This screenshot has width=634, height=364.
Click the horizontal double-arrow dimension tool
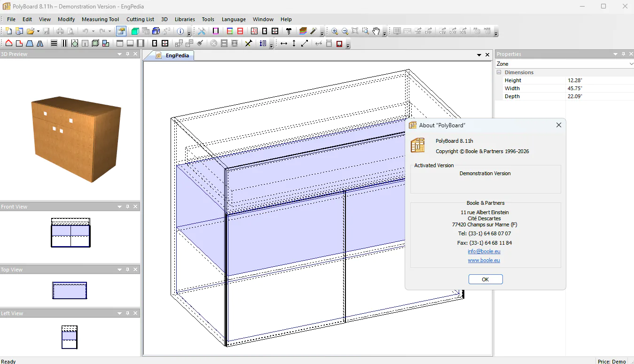(x=284, y=44)
